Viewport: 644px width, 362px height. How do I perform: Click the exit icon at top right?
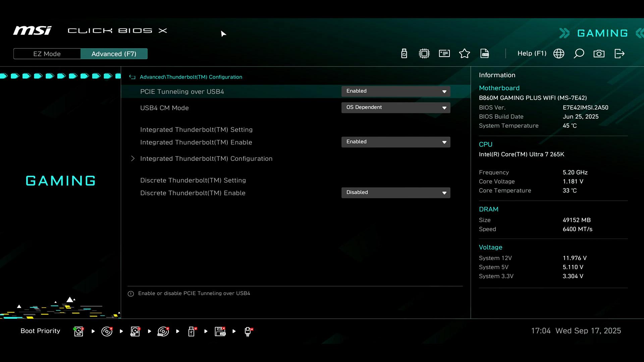[619, 54]
